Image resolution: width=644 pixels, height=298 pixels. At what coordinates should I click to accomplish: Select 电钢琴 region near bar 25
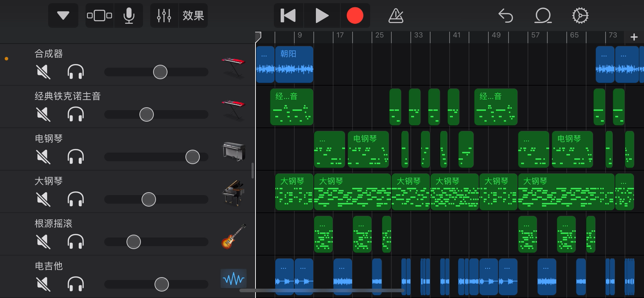tap(368, 149)
